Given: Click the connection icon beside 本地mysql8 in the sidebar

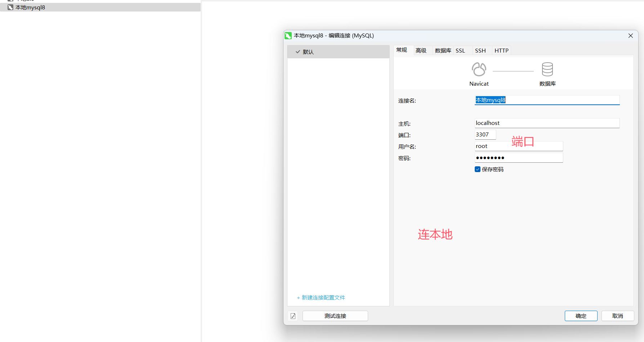Looking at the screenshot, I should point(10,7).
